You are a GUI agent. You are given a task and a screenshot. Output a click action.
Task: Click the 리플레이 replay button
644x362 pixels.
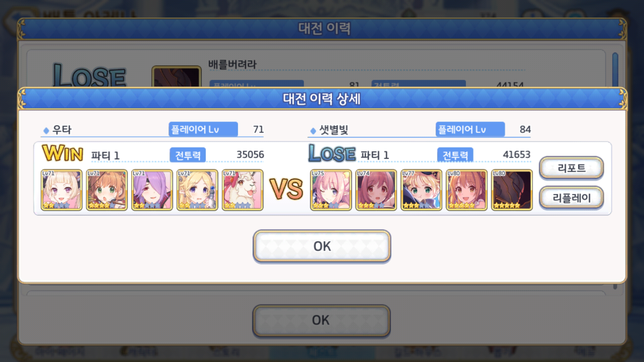[571, 197]
